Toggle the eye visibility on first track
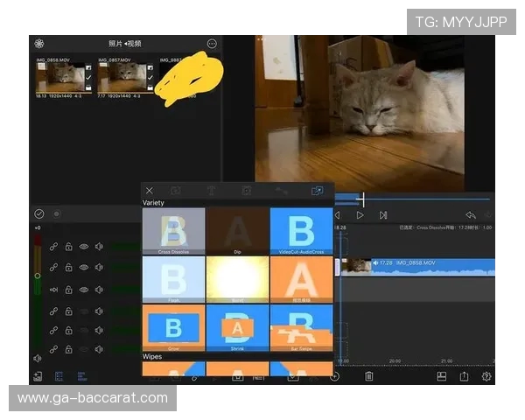Screen dimensions: 525x420 84,248
